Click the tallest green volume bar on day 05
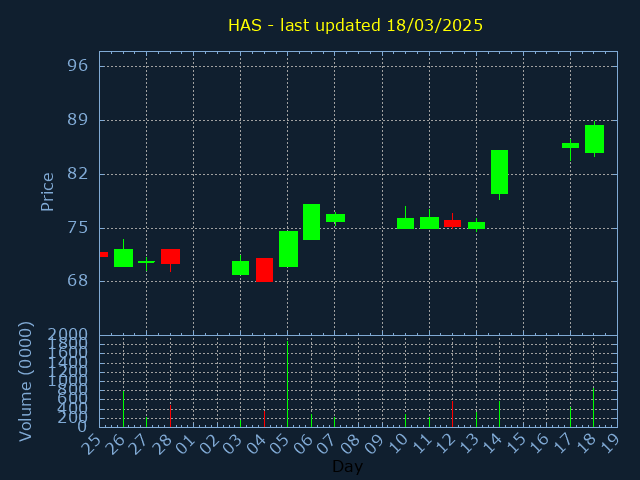The width and height of the screenshot is (640, 480). (x=287, y=384)
